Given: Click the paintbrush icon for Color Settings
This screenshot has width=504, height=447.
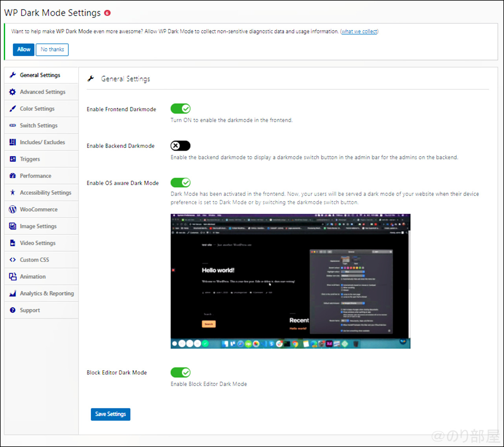Looking at the screenshot, I should tap(13, 109).
